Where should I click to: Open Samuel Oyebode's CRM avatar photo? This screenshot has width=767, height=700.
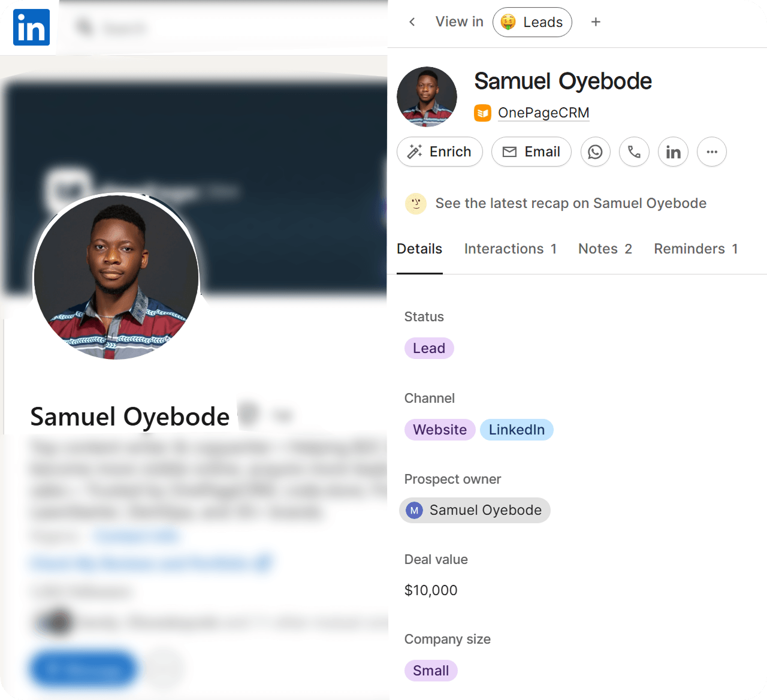pyautogui.click(x=427, y=96)
